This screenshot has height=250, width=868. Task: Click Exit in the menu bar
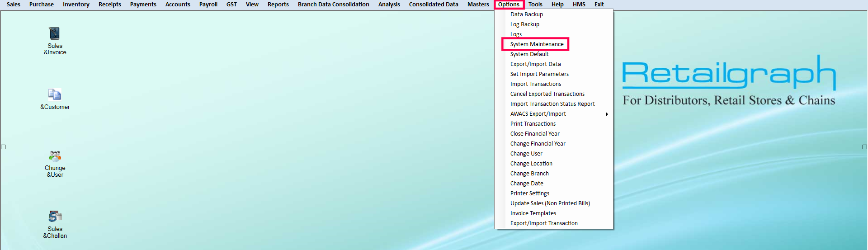click(x=599, y=5)
